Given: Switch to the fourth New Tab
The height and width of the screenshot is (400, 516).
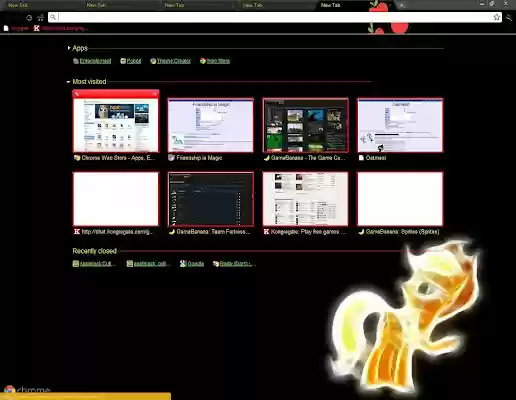Looking at the screenshot, I should coord(252,5).
